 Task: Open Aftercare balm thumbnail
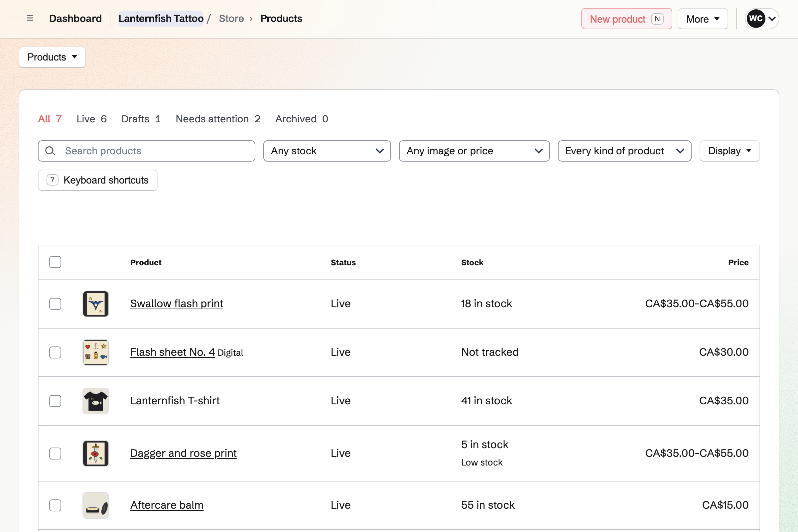pyautogui.click(x=96, y=505)
